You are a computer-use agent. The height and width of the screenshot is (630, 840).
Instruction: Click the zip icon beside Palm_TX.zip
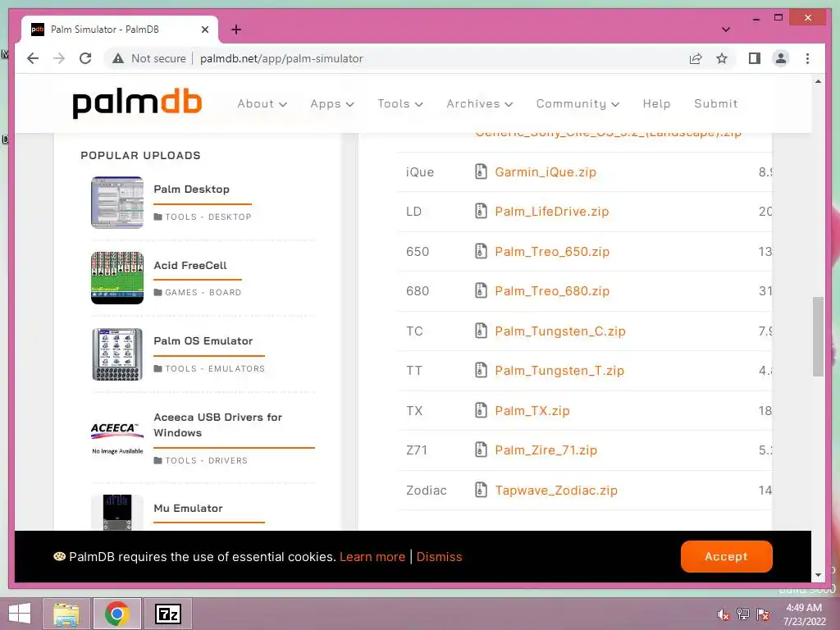click(481, 410)
